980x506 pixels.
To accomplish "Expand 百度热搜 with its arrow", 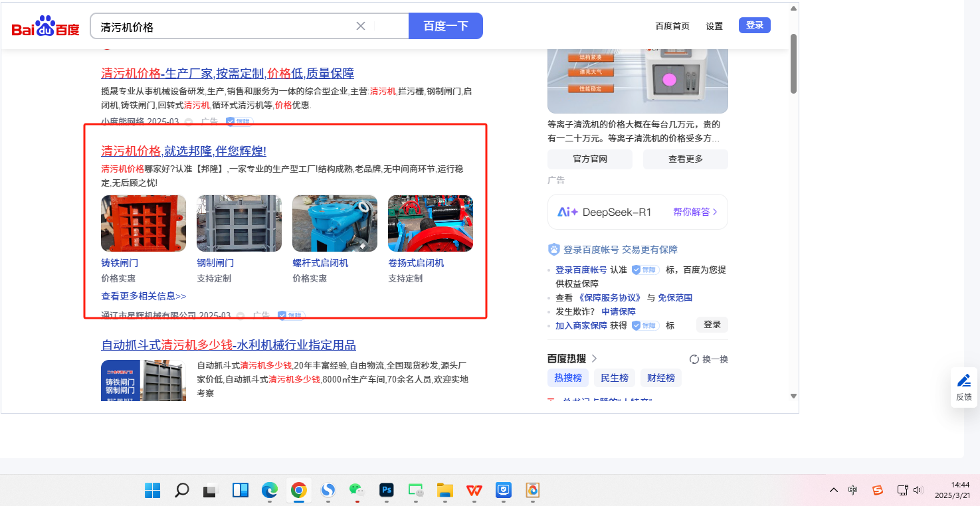I will [594, 359].
